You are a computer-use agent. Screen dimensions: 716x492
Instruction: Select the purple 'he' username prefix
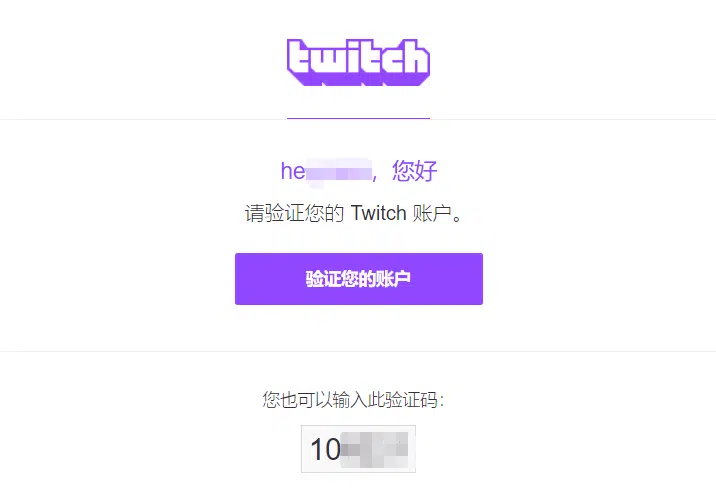click(293, 171)
